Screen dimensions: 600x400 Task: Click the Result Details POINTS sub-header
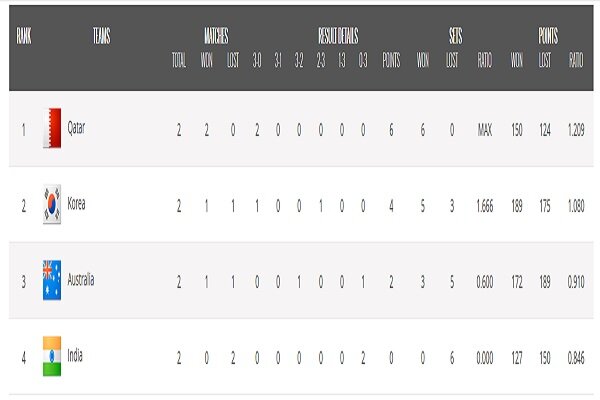pos(391,60)
